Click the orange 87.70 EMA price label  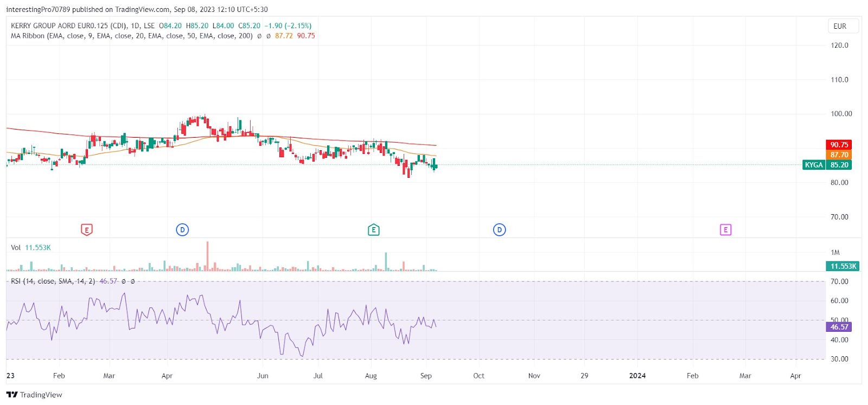[839, 155]
